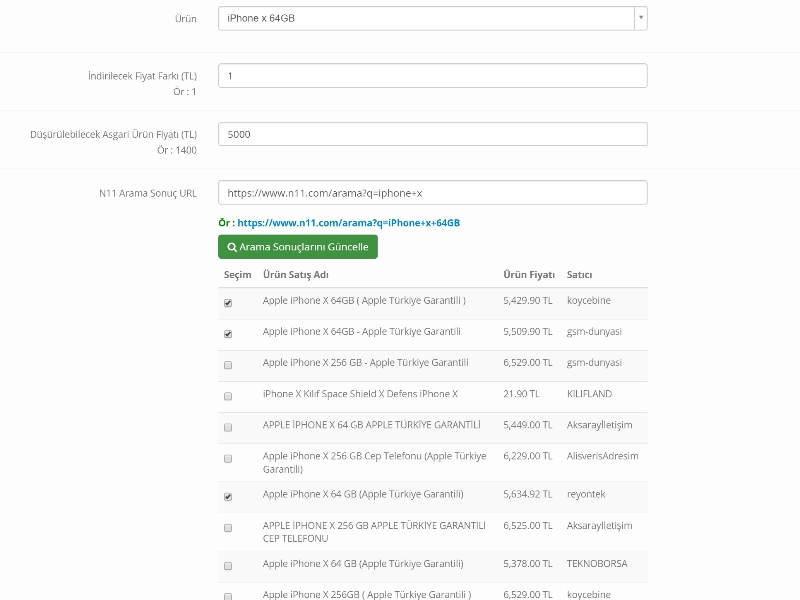Viewport: 800px width, 600px height.
Task: Click the İndirilecek Fiyat Farkı input field
Action: 432,76
